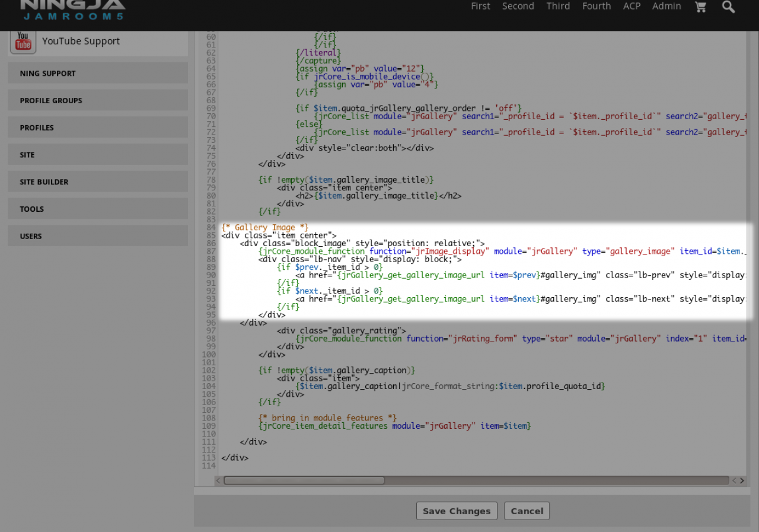This screenshot has height=532, width=759.
Task: Place cursor on Gallery Image comment line
Action: click(x=265, y=228)
